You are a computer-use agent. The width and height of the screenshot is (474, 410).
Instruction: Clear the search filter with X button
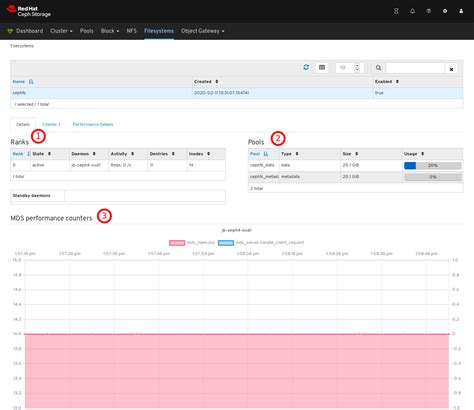click(x=451, y=69)
